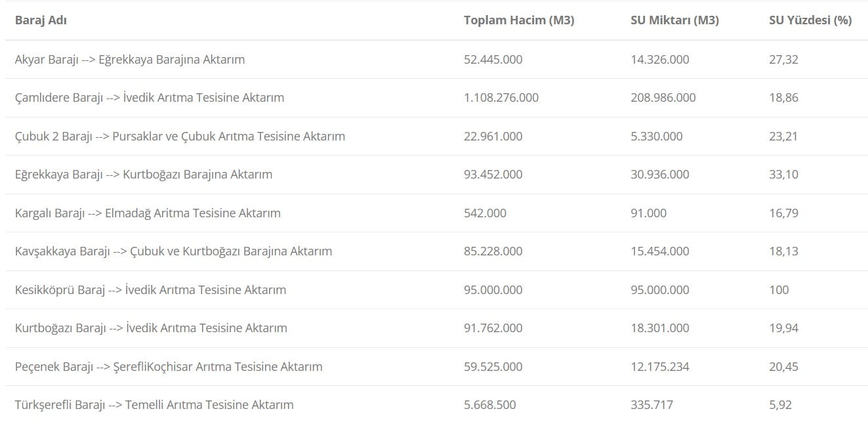The height and width of the screenshot is (428, 868).
Task: Select the Çamlıdere Barajı row name
Action: [x=150, y=98]
